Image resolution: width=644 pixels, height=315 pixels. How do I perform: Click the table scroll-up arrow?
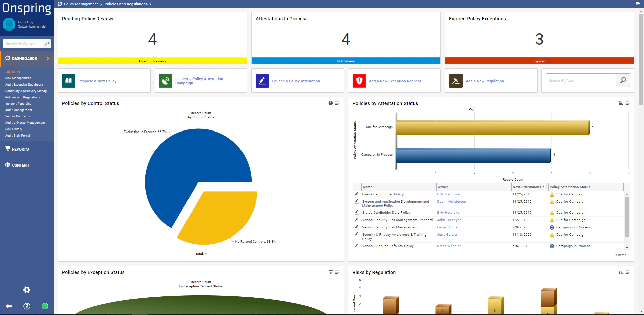(x=627, y=194)
